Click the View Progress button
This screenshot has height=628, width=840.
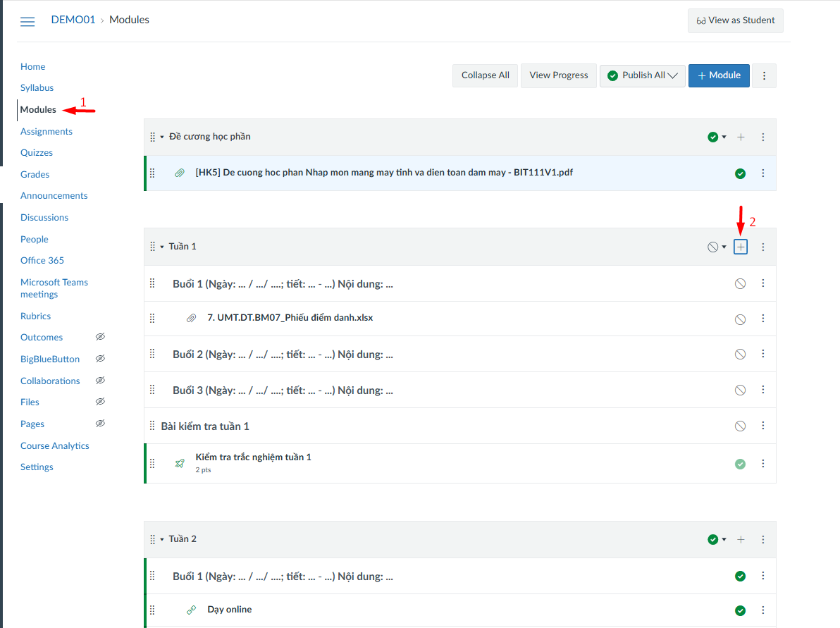coord(558,75)
